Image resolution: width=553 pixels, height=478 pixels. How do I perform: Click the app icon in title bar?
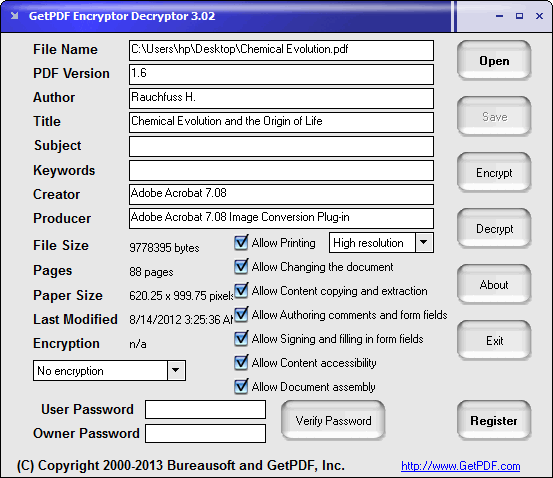tap(14, 16)
